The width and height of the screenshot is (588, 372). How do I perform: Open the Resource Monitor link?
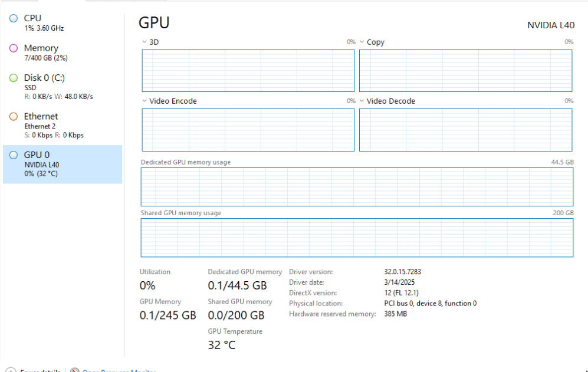coord(118,370)
